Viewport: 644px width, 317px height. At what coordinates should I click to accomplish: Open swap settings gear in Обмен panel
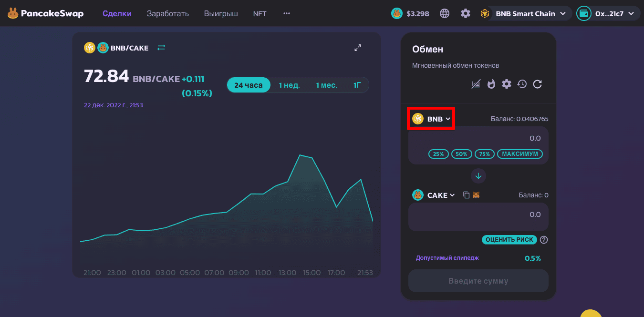coord(507,84)
